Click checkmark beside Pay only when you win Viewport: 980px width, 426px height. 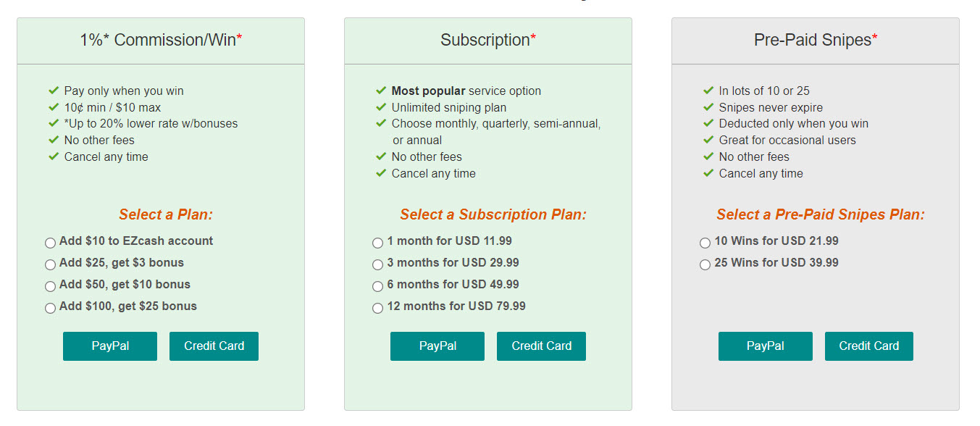pos(54,91)
